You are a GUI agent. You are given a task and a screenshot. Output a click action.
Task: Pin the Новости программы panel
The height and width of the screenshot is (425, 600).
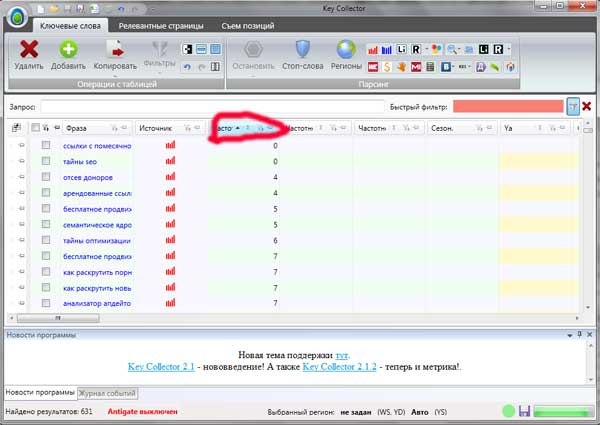pos(580,335)
